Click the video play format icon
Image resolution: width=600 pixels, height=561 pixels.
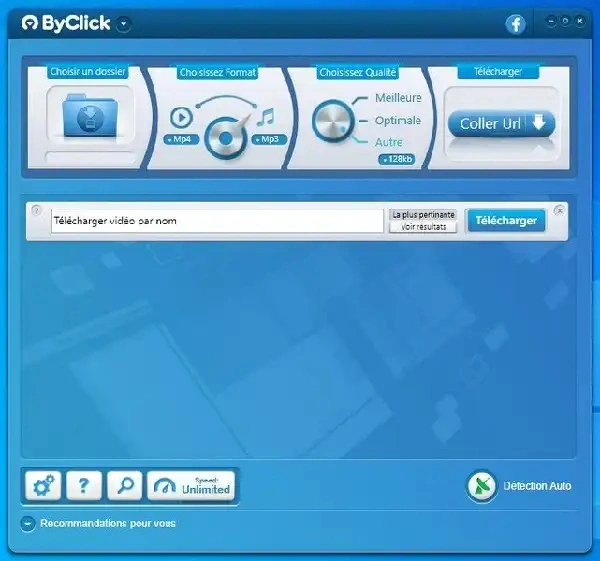[x=181, y=116]
